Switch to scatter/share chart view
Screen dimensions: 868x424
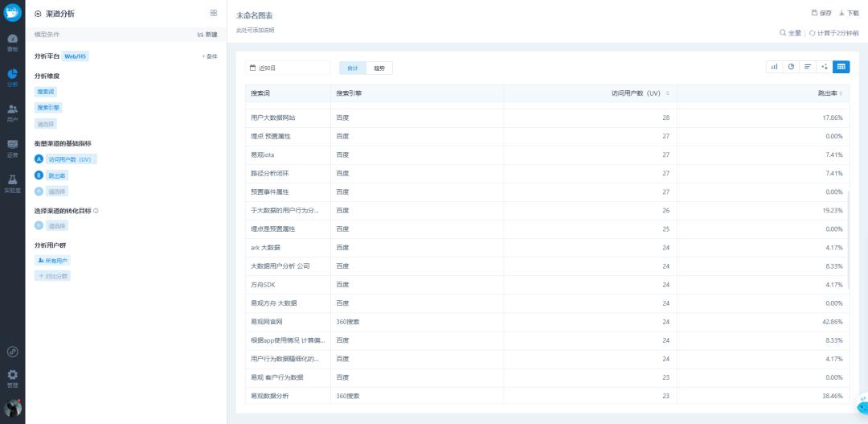(825, 67)
